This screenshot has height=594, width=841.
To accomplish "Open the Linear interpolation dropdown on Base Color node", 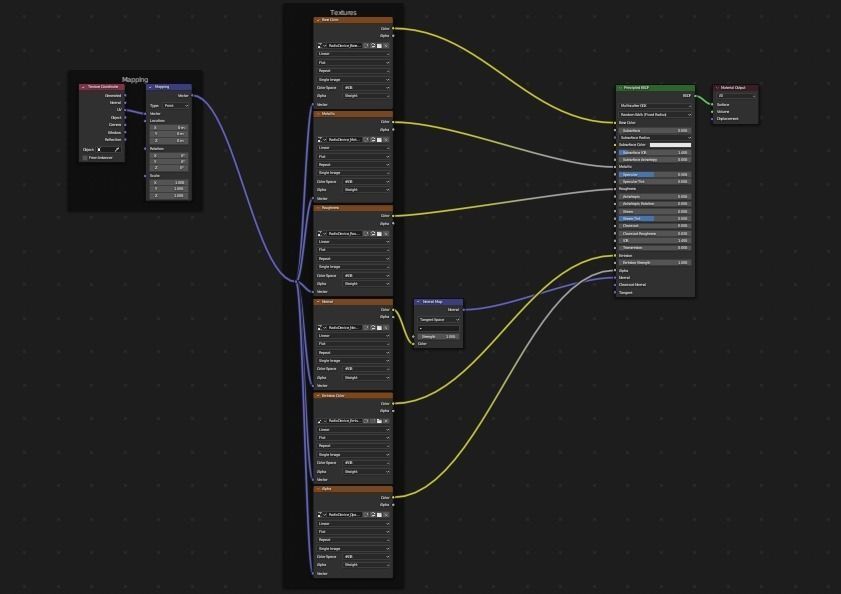I will point(353,54).
